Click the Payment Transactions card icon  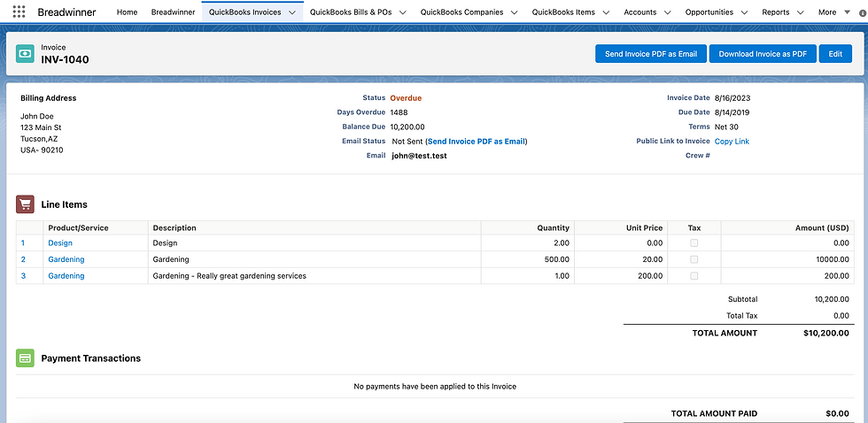25,358
